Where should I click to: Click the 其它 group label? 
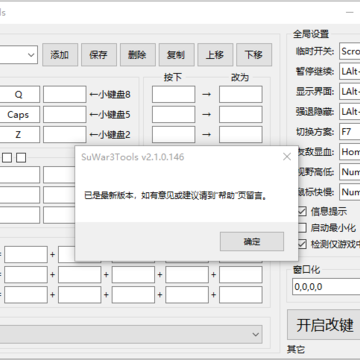point(296,350)
